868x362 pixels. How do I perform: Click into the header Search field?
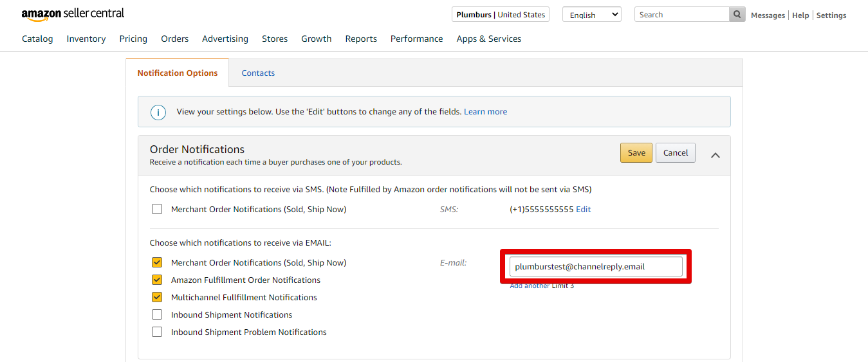pos(682,15)
